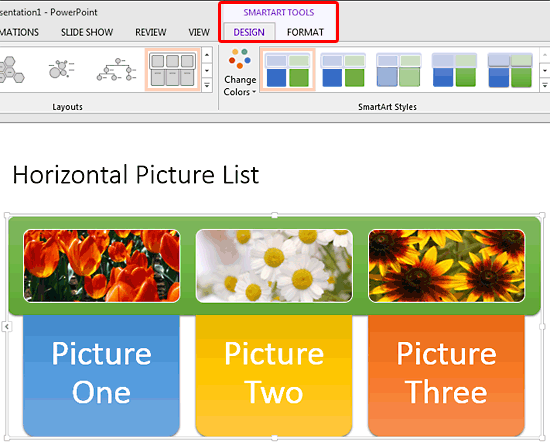550x445 pixels.
Task: Open the Review ribbon tab
Action: (151, 32)
